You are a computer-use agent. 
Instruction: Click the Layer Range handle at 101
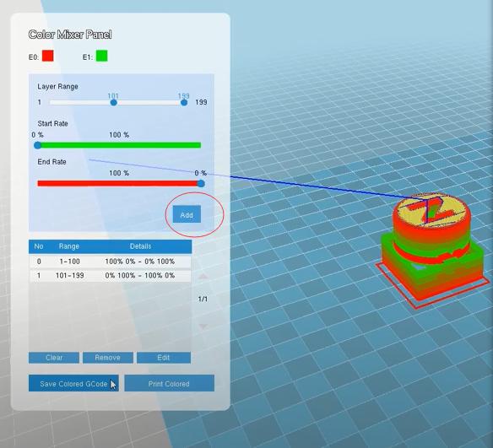tap(113, 102)
